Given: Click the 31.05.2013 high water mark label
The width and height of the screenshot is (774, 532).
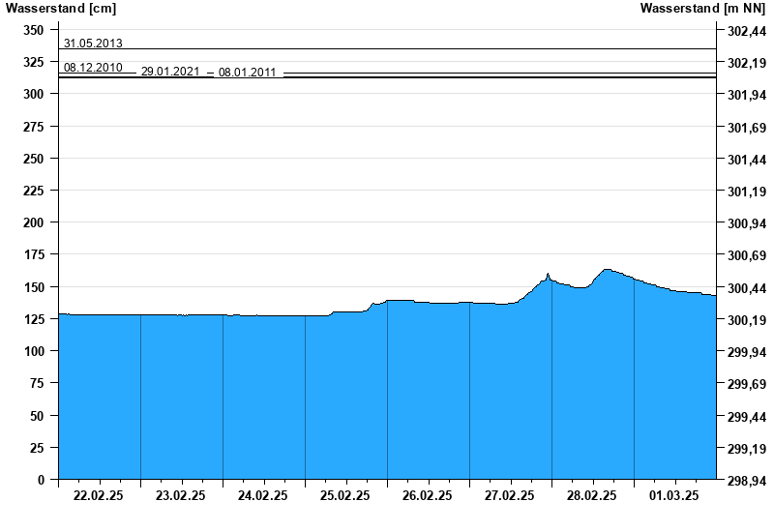Looking at the screenshot, I should [x=93, y=44].
